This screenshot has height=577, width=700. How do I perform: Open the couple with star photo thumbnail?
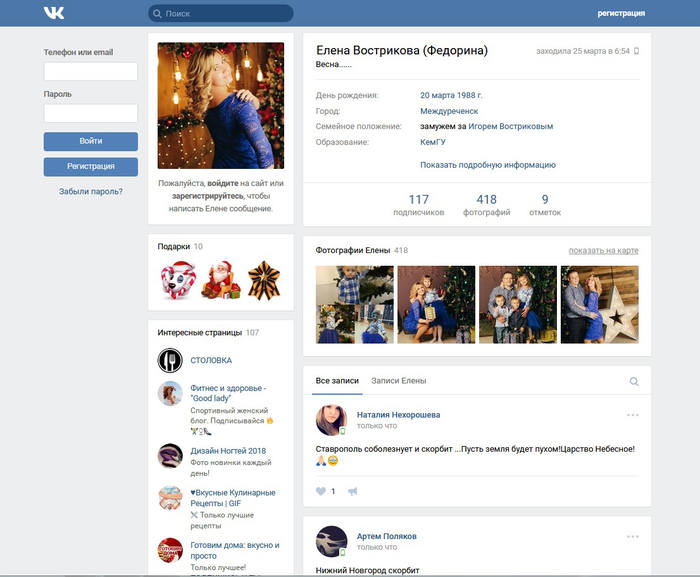(600, 305)
